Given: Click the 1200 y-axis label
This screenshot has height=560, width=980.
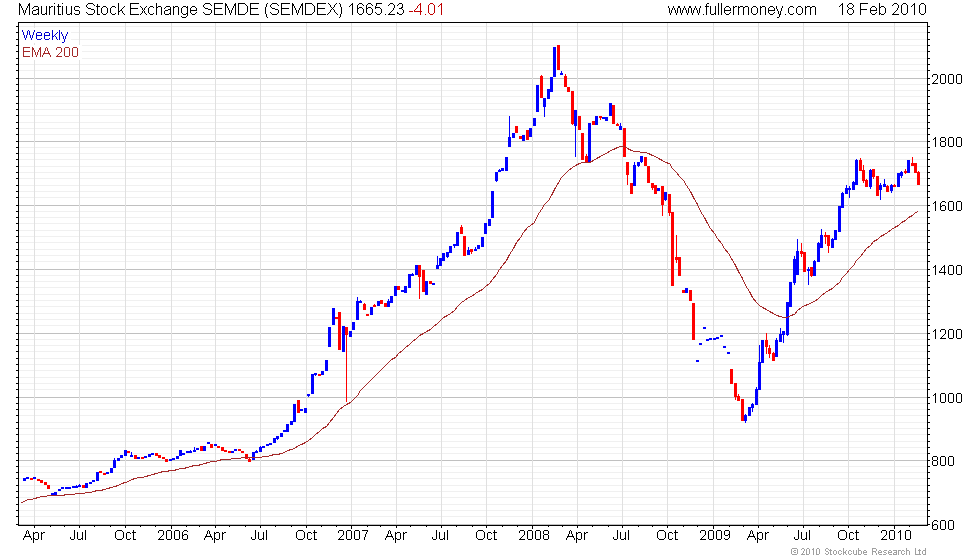Looking at the screenshot, I should 947,334.
